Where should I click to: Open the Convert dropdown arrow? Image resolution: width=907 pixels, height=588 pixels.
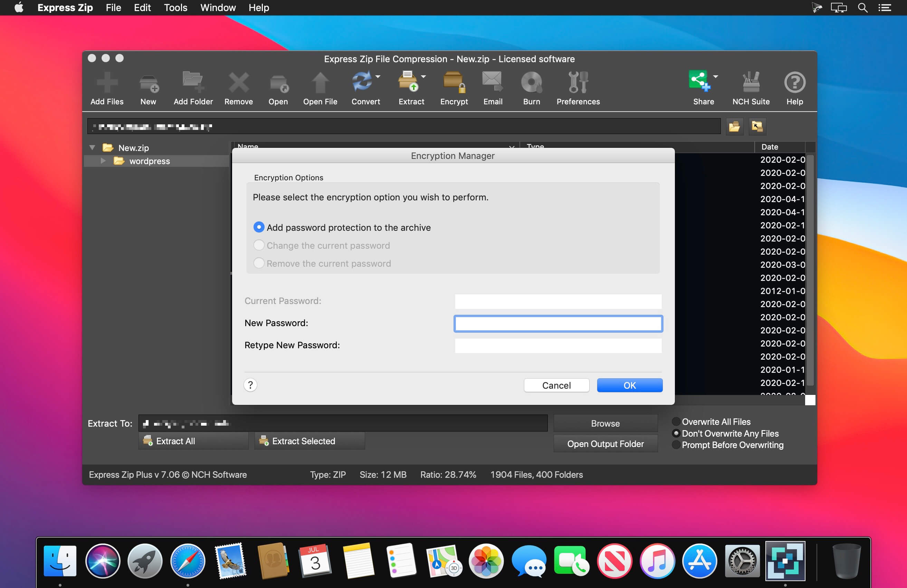378,77
